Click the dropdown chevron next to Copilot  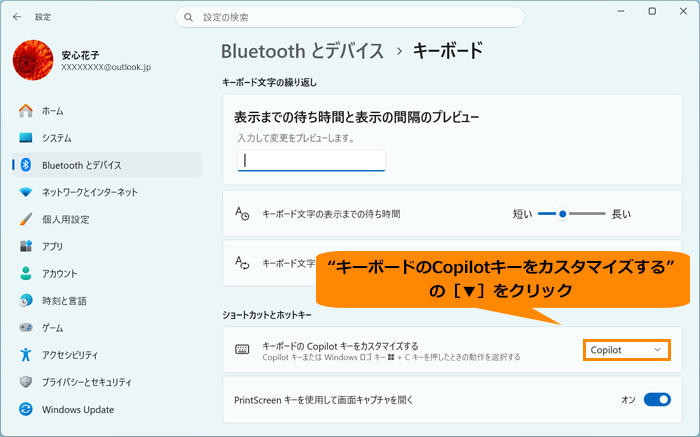coord(657,350)
